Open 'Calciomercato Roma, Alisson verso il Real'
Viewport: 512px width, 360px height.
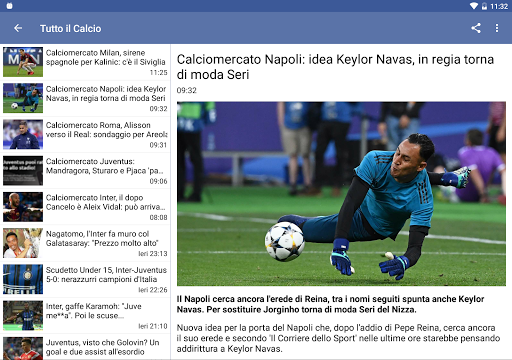pos(106,130)
